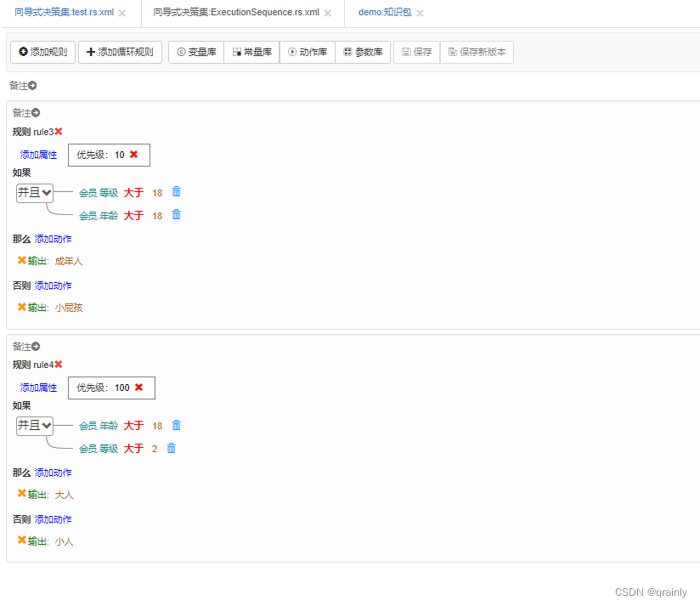Edit value 18 in rule4 condition
Image resolution: width=700 pixels, height=606 pixels.
157,426
